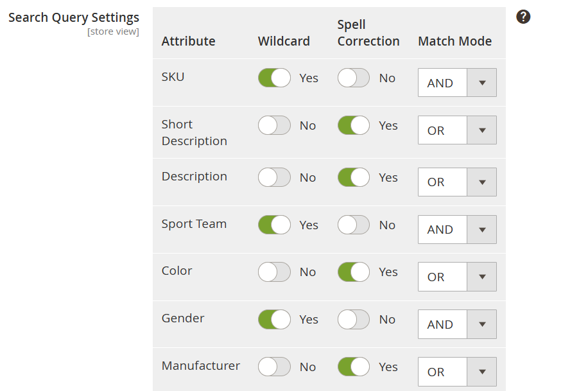Change the Manufacturer match mode dropdown
The width and height of the screenshot is (588, 391).
point(457,372)
